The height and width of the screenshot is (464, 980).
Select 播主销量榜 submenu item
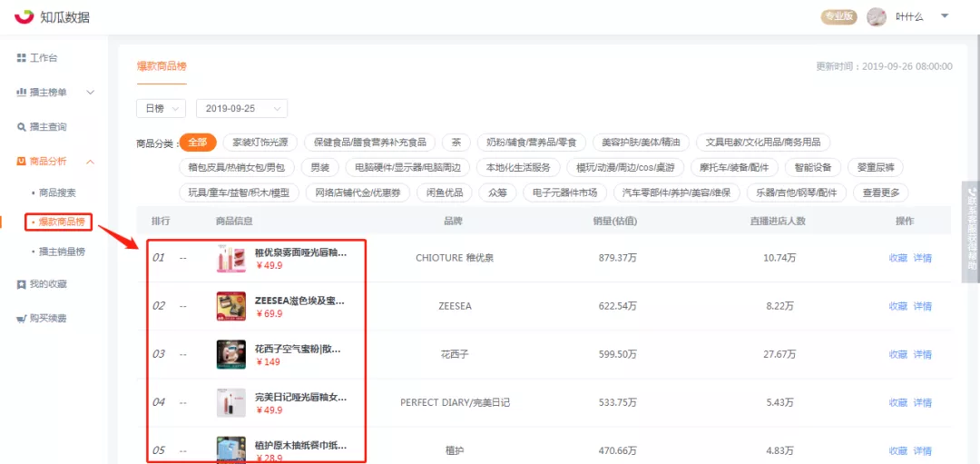pos(62,252)
